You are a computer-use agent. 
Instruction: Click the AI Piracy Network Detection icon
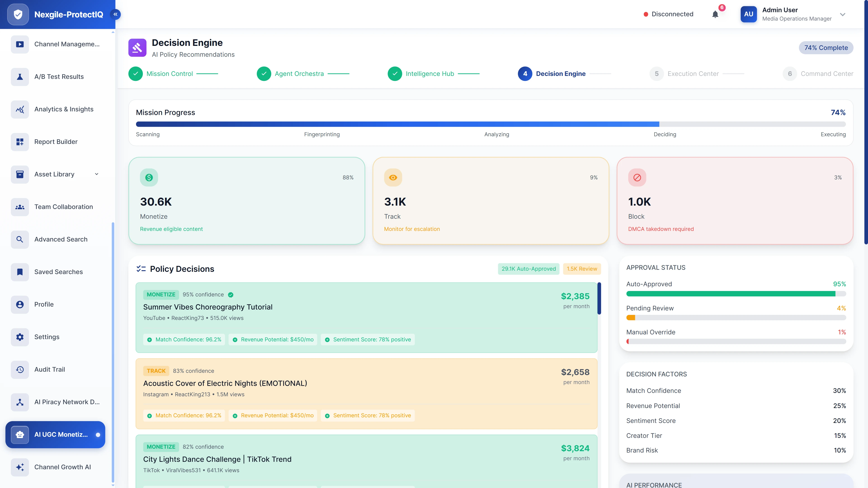coord(19,402)
